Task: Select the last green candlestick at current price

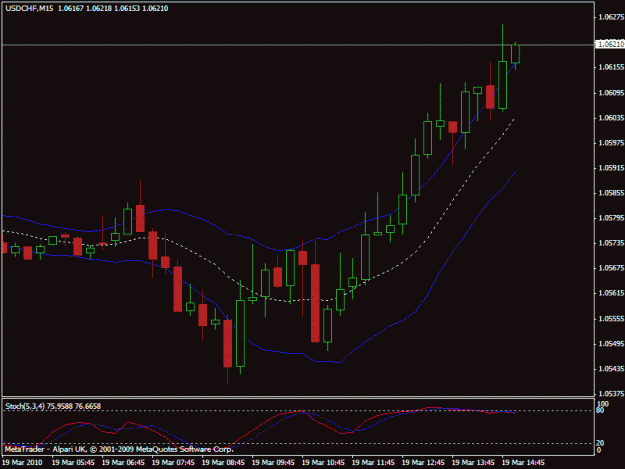Action: point(515,54)
